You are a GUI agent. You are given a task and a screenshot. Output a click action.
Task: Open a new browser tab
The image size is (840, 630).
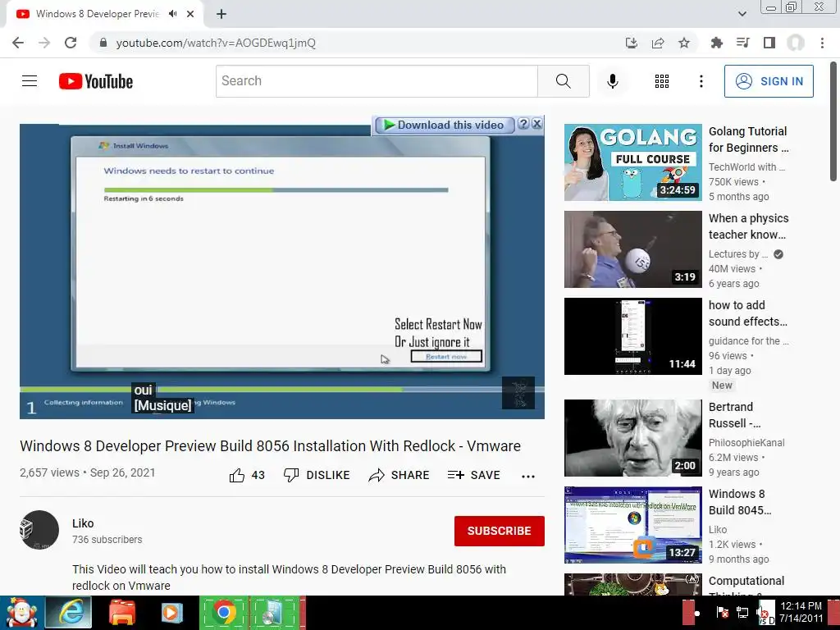(x=221, y=14)
